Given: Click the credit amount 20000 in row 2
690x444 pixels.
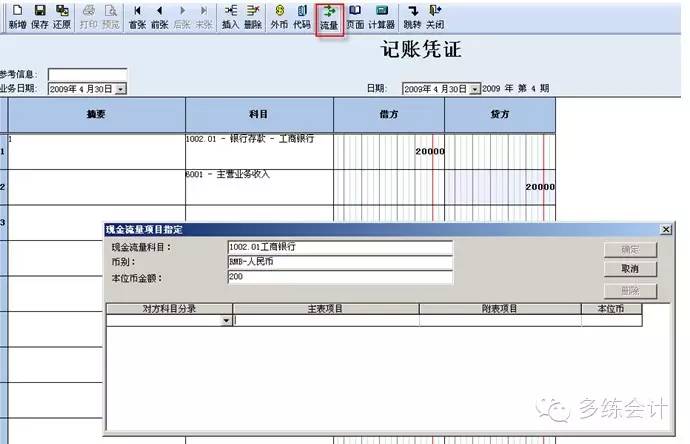Looking at the screenshot, I should [x=540, y=187].
